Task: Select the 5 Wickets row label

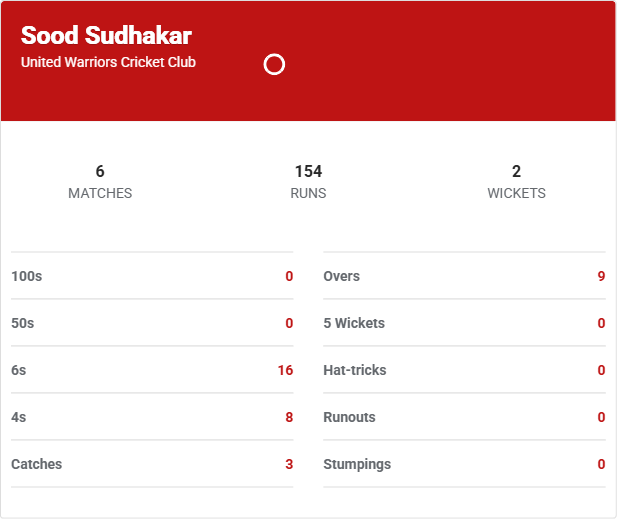Action: click(x=353, y=323)
